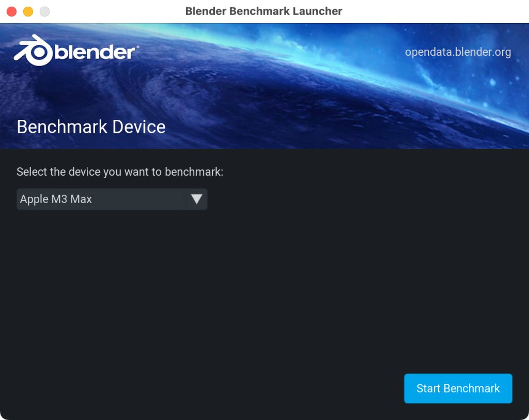Click the 'Select the device you want to benchmark' label
This screenshot has width=529, height=420.
tap(120, 172)
